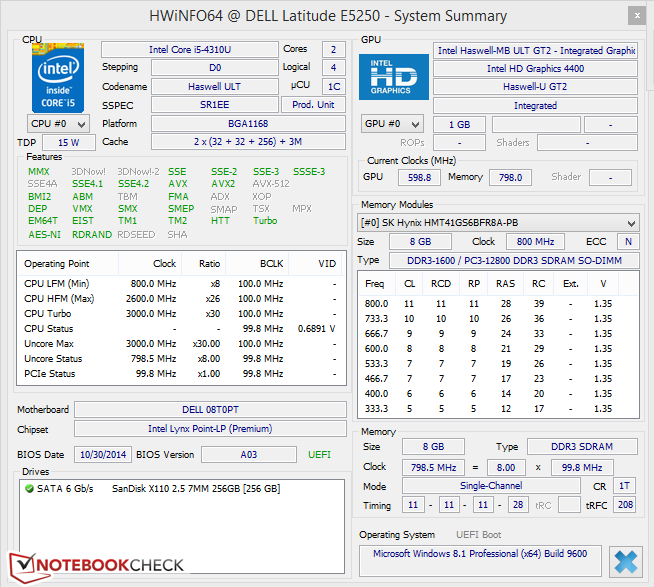
Task: Open the GPU #0 selector dropdown
Action: coord(392,124)
